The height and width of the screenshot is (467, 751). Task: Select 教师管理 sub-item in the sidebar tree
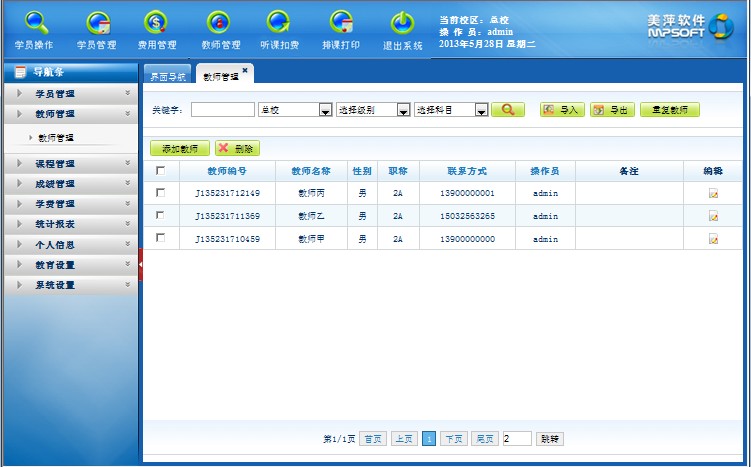tap(56, 137)
